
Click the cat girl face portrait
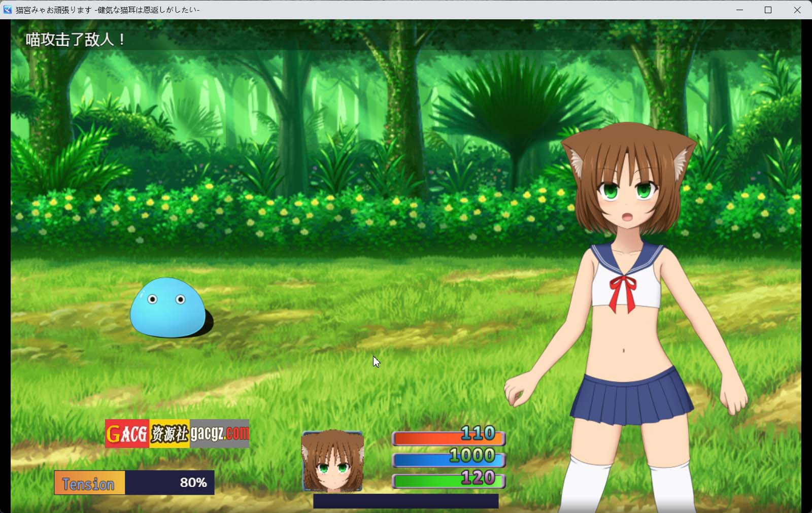click(x=332, y=461)
